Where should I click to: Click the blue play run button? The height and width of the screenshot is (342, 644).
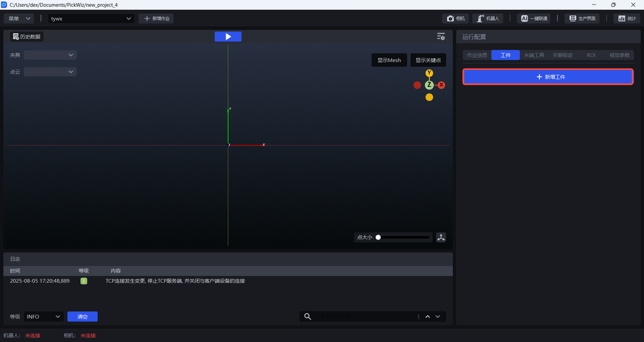click(228, 37)
